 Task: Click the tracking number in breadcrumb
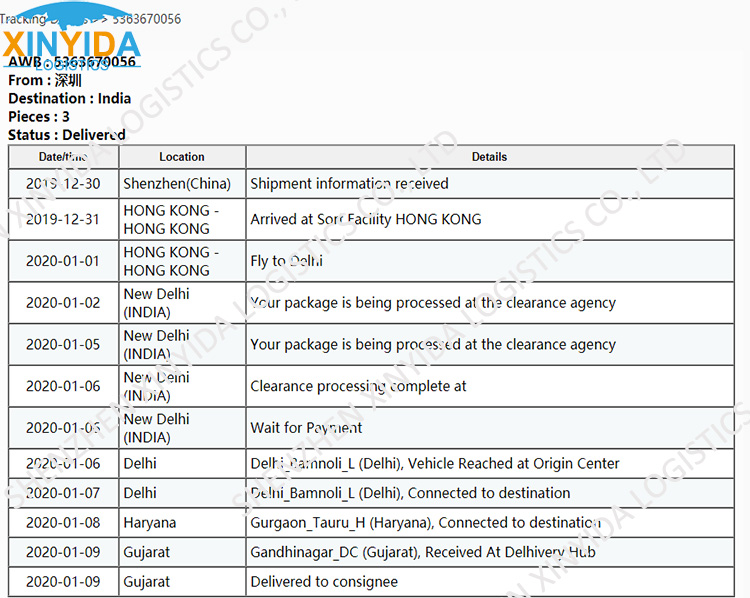(147, 19)
